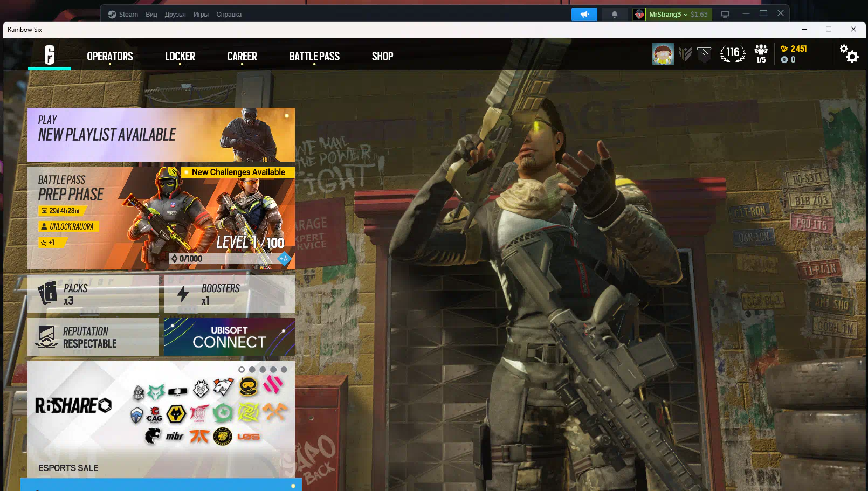
Task: Open the Справка menu in Steam window
Action: tap(229, 15)
